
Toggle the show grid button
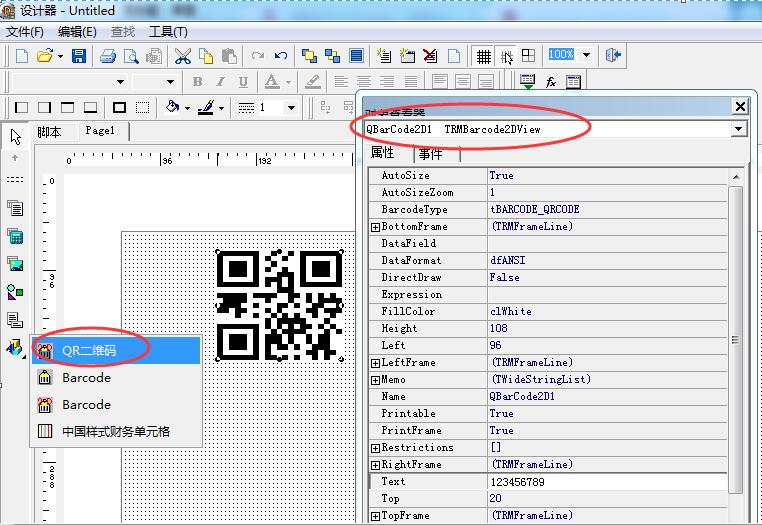coord(484,56)
